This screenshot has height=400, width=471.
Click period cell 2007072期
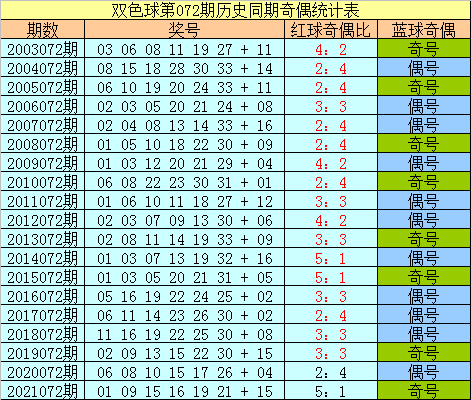42,125
